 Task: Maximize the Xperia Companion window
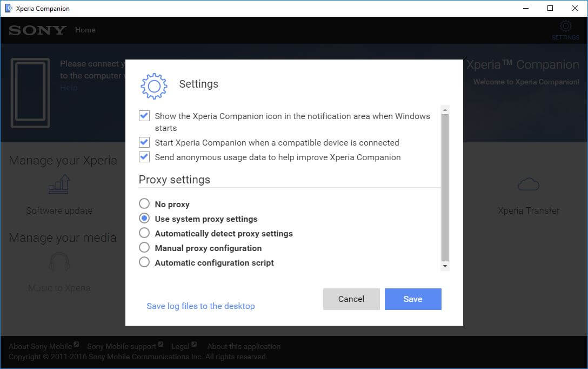pos(550,8)
